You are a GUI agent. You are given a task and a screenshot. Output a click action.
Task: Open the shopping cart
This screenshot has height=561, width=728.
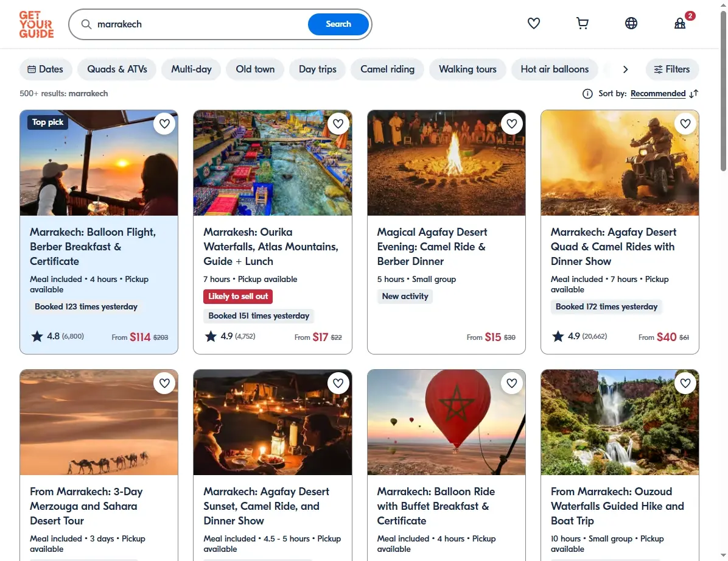coord(582,23)
